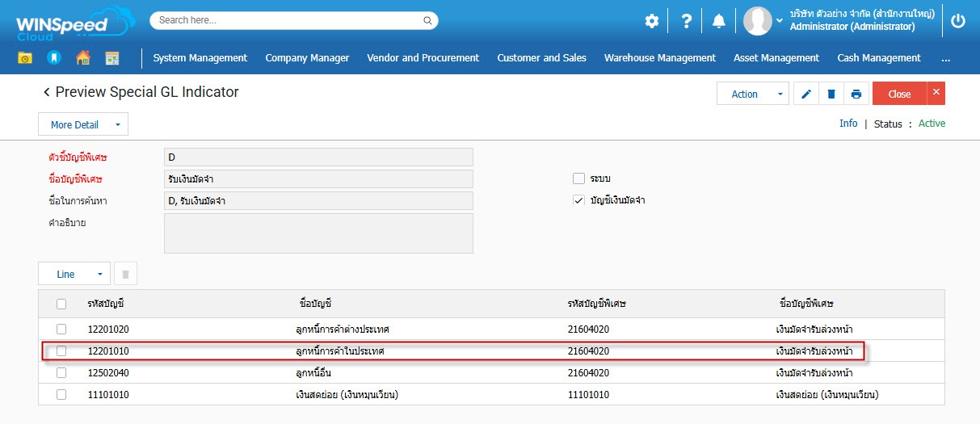This screenshot has width=980, height=424.
Task: Go to the home house icon
Action: 82,58
